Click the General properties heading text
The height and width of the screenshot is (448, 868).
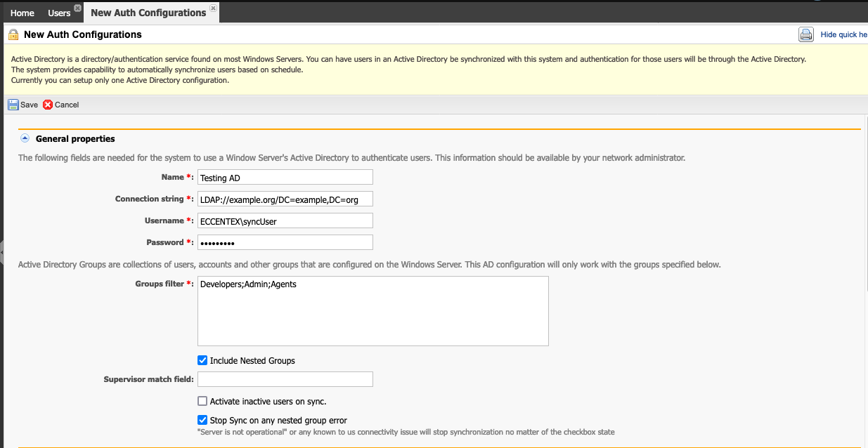(75, 139)
